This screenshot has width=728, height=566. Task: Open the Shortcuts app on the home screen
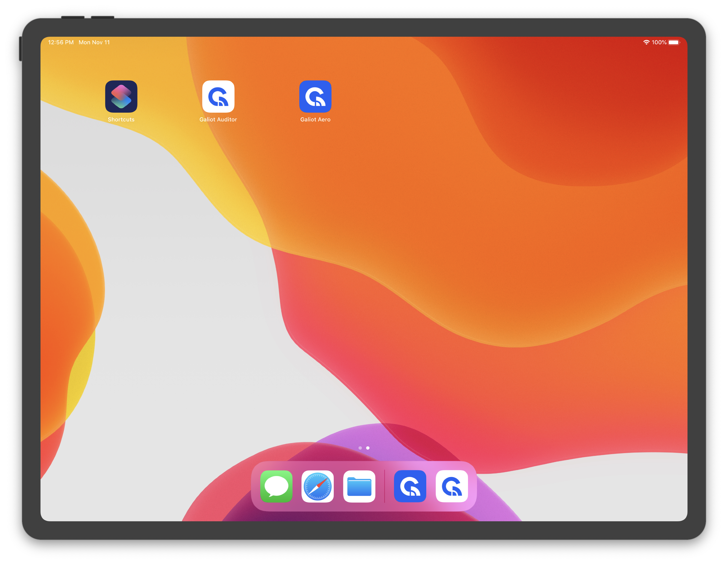[121, 97]
